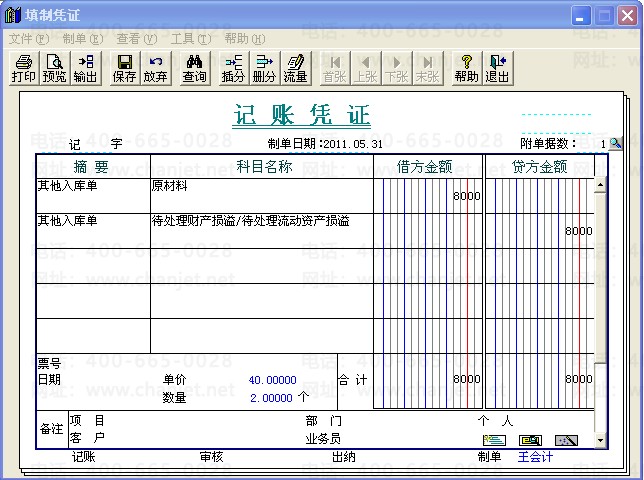644x480 pixels.
Task: Click the 流量 cash flow icon
Action: [x=295, y=68]
